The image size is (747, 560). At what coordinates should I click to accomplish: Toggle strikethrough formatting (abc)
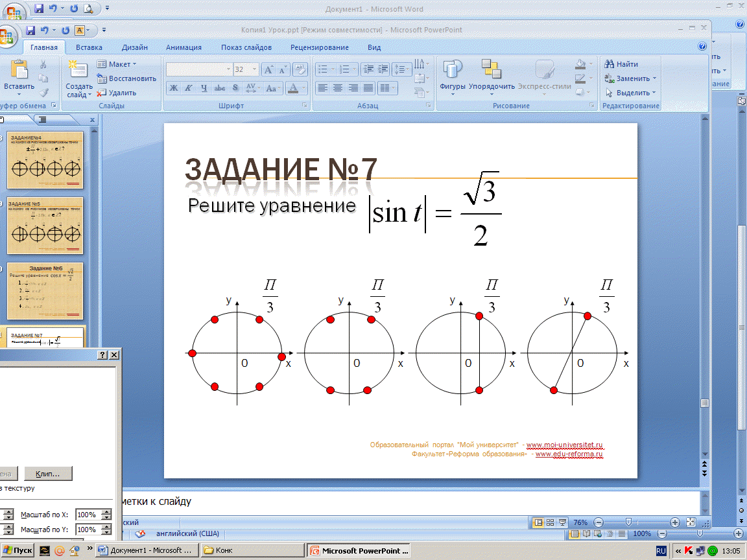(220, 88)
